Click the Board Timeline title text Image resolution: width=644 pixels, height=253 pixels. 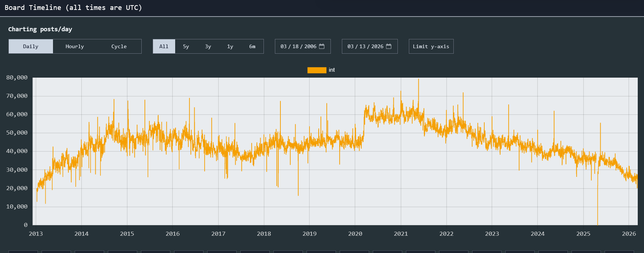pyautogui.click(x=73, y=8)
